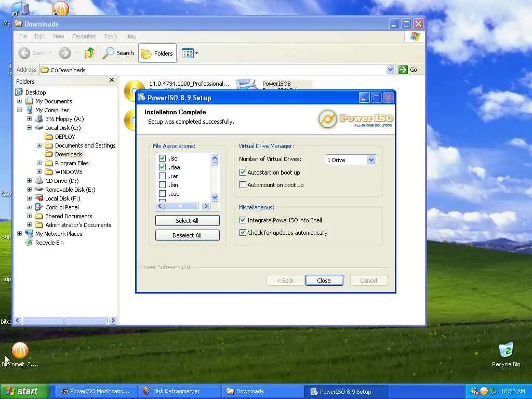Click Forward arrow icon in Downloads toolbar

point(65,53)
